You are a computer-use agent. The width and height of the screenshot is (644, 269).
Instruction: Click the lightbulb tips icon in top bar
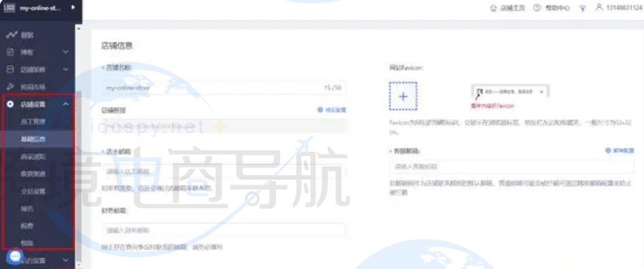tap(582, 8)
